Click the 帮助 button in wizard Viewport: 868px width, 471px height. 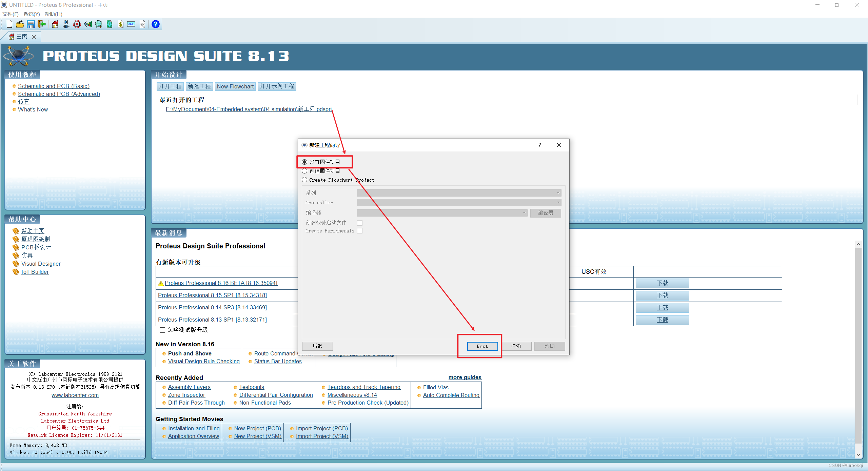550,346
